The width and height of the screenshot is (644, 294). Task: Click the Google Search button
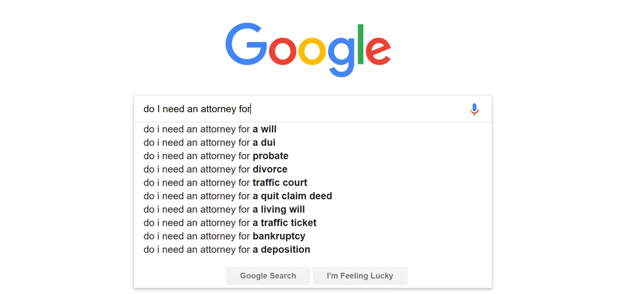(x=268, y=276)
